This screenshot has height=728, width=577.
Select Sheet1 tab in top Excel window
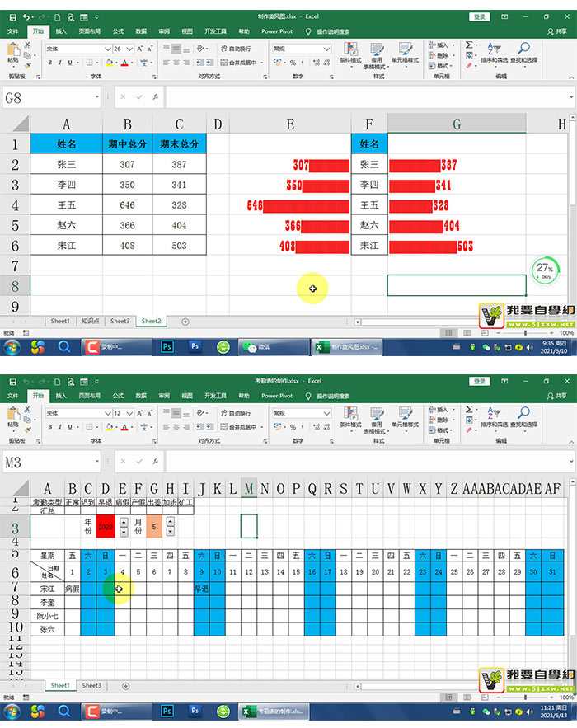point(60,322)
